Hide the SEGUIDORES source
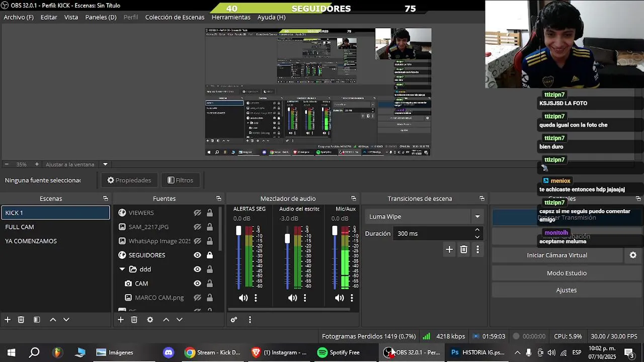 (198, 255)
